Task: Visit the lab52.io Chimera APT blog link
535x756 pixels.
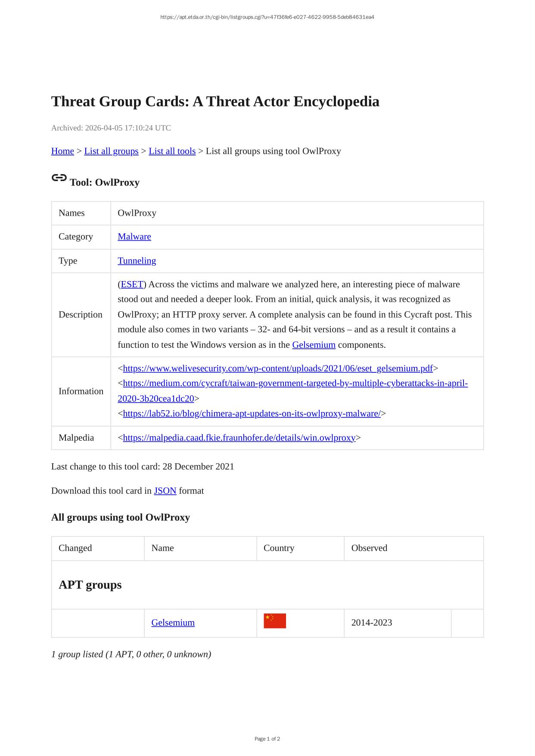Action: click(252, 413)
